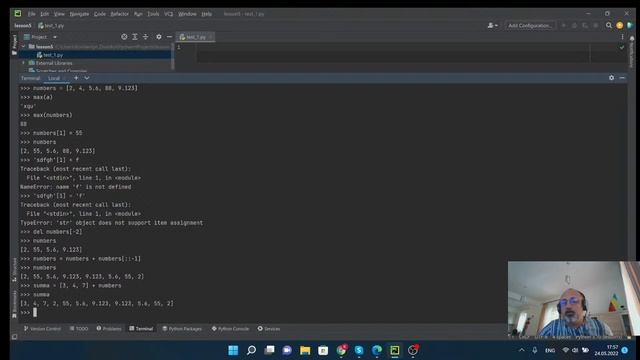Image resolution: width=640 pixels, height=360 pixels.
Task: Toggle Structure side tool window
Action: pyautogui.click(x=15, y=269)
